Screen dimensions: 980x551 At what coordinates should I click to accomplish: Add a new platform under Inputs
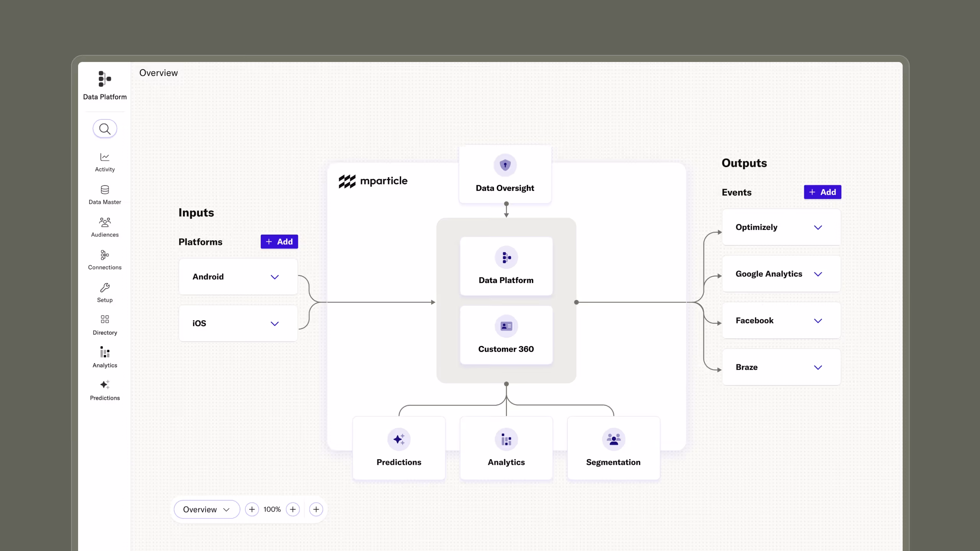(279, 241)
